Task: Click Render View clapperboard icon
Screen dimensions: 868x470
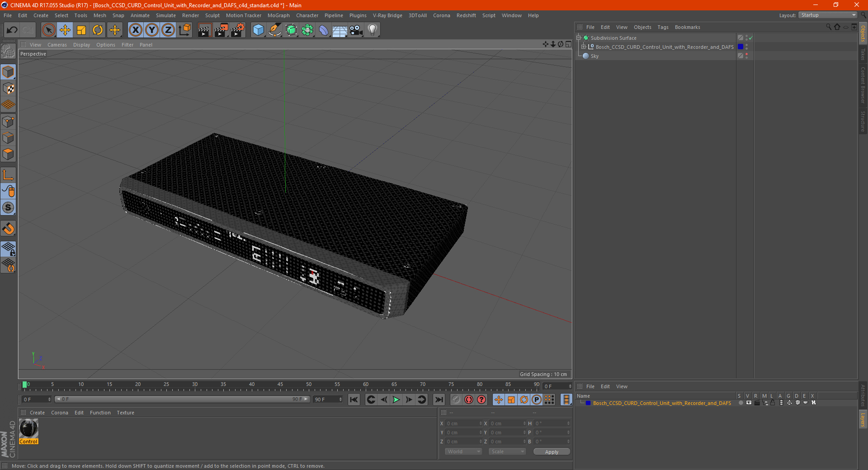Action: [204, 30]
